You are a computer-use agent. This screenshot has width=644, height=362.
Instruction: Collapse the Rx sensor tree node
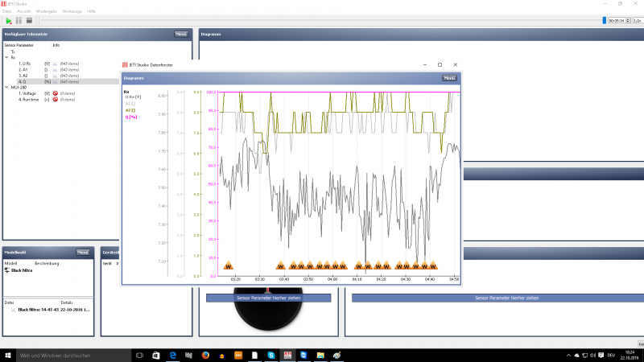(6, 57)
